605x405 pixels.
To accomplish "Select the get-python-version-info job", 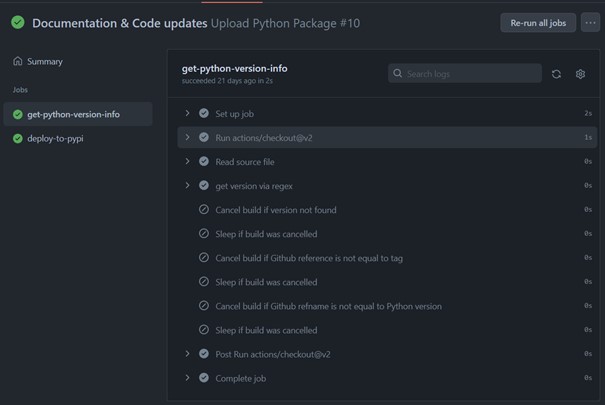I will click(x=73, y=115).
